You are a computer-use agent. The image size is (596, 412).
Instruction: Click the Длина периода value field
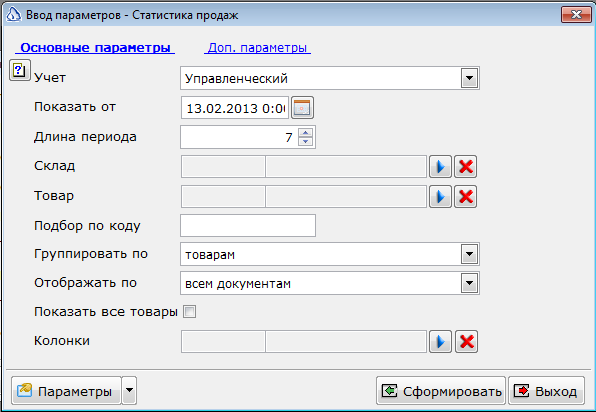tap(239, 137)
